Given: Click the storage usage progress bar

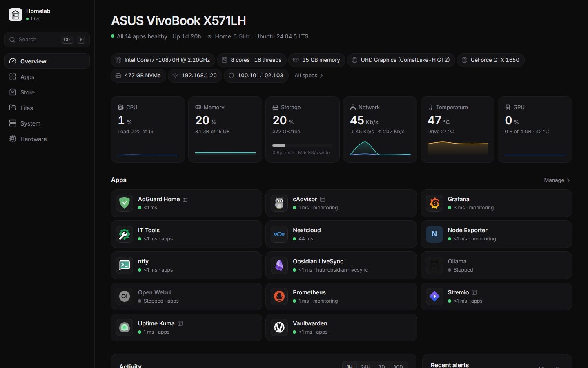Looking at the screenshot, I should (303, 146).
